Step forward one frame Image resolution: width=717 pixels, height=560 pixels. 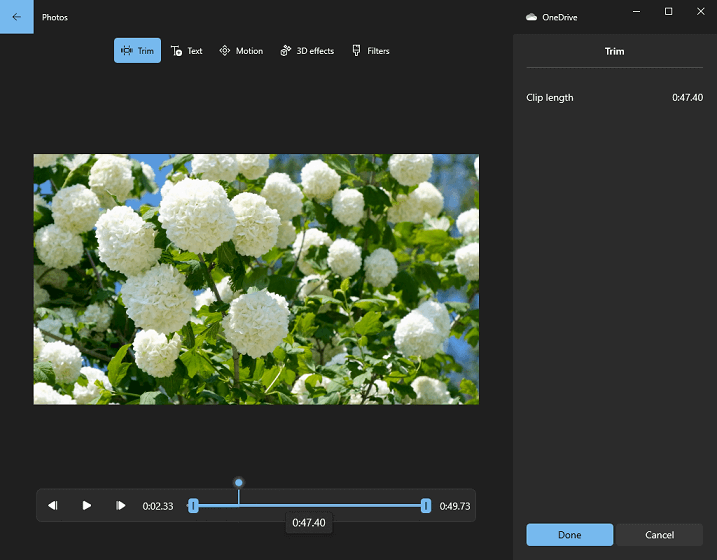120,505
